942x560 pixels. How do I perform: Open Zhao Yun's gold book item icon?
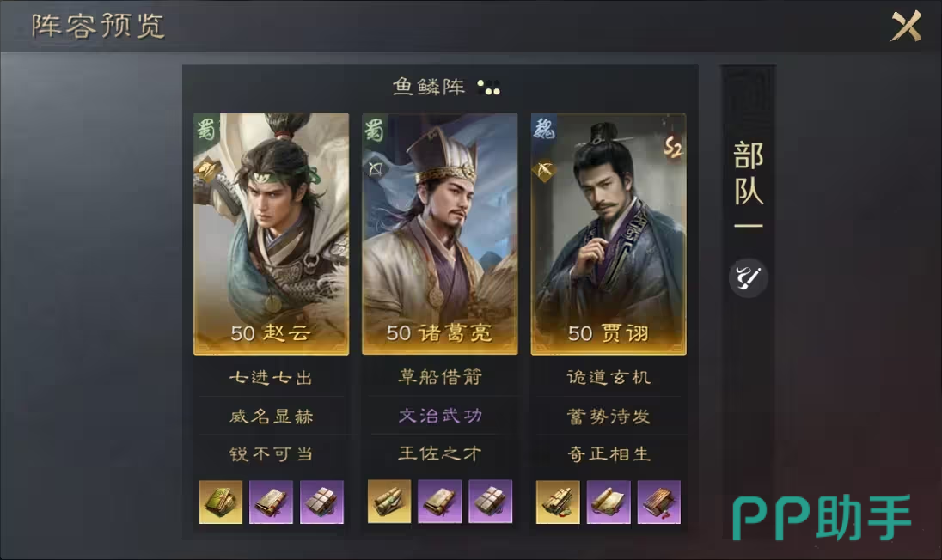coord(221,502)
